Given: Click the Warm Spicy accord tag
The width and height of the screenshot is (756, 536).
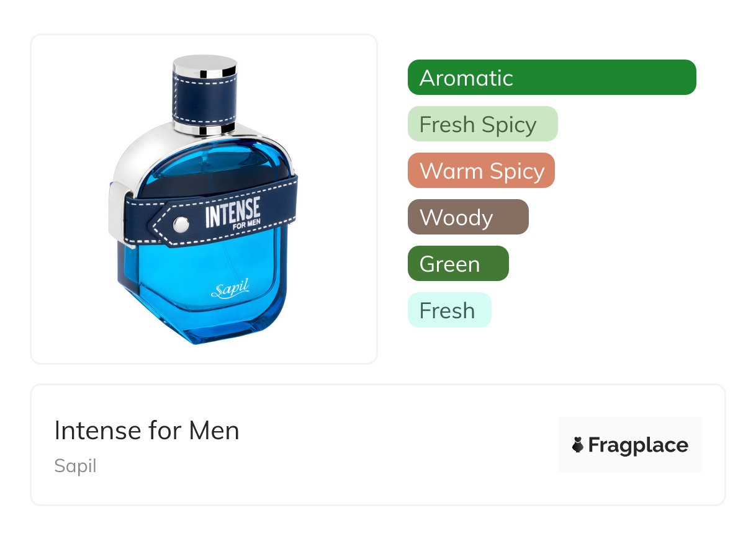Looking at the screenshot, I should tap(481, 171).
